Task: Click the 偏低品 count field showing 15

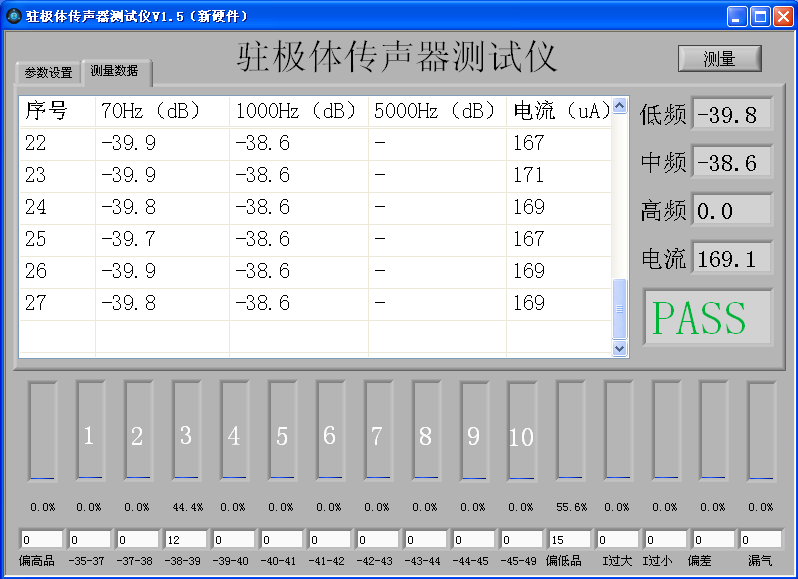Action: [568, 540]
